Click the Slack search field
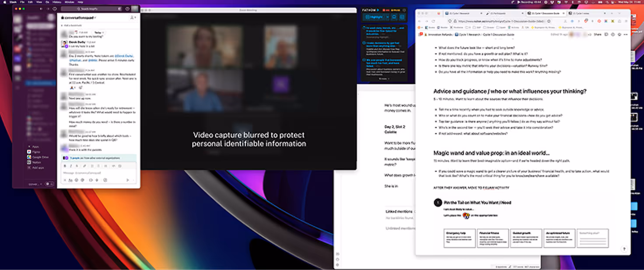This screenshot has width=644, height=270. point(91,9)
